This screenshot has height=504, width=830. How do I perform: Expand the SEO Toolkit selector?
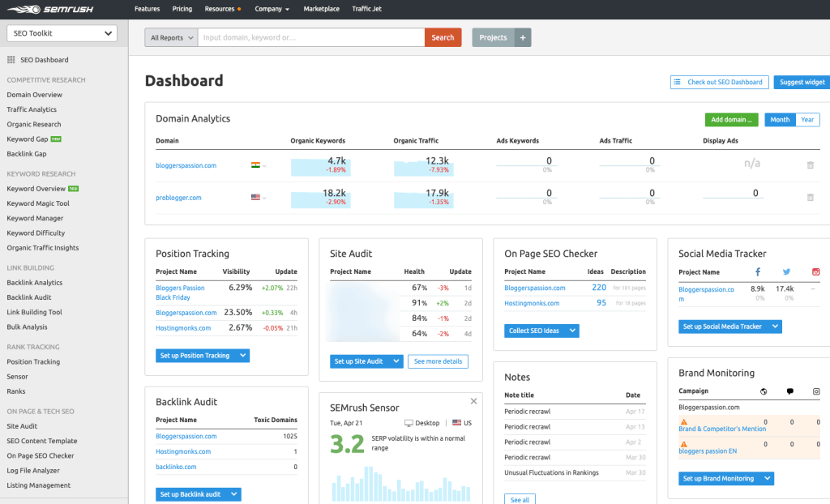(61, 32)
